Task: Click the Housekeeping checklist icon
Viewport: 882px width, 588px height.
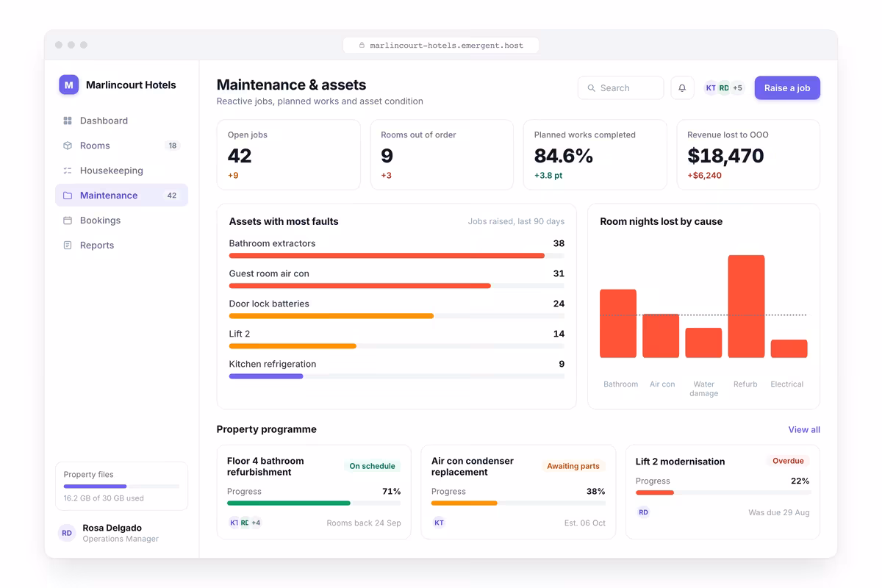Action: (x=68, y=171)
